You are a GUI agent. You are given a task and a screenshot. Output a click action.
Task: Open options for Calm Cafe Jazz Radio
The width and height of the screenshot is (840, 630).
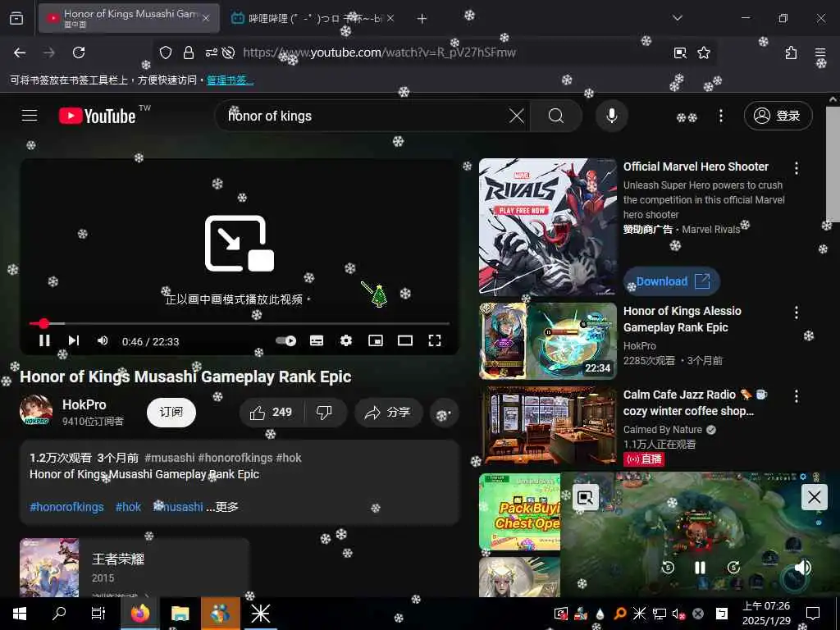[797, 396]
